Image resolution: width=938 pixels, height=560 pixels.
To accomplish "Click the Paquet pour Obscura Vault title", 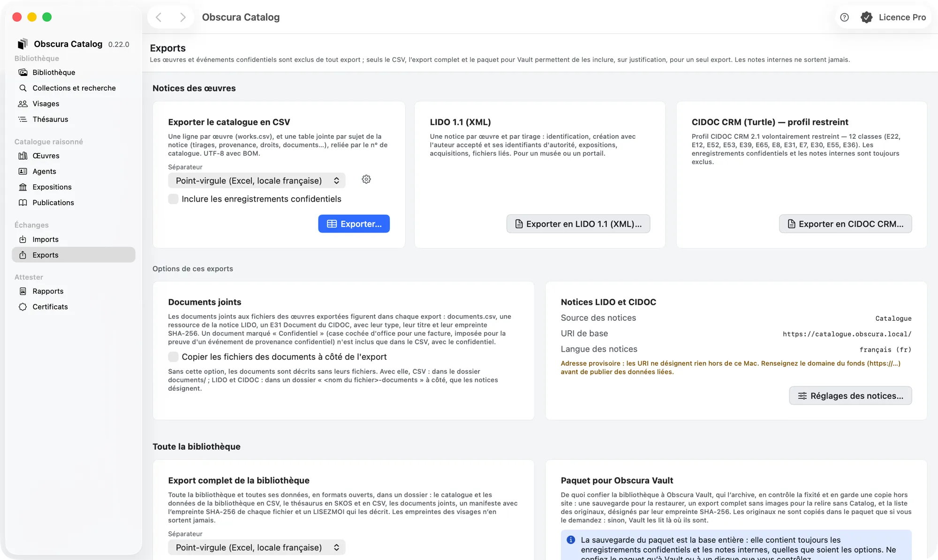I will click(x=617, y=480).
